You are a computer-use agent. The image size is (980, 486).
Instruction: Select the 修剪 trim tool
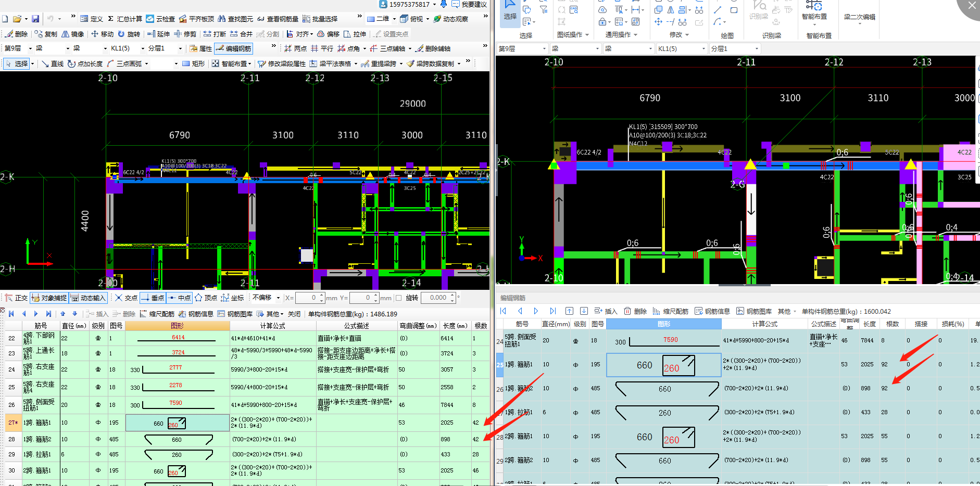click(x=185, y=34)
